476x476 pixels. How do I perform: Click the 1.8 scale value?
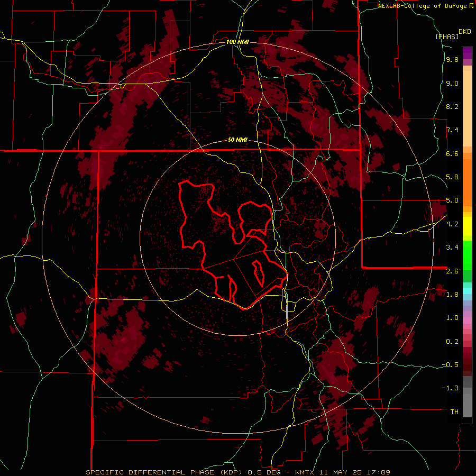pyautogui.click(x=452, y=295)
